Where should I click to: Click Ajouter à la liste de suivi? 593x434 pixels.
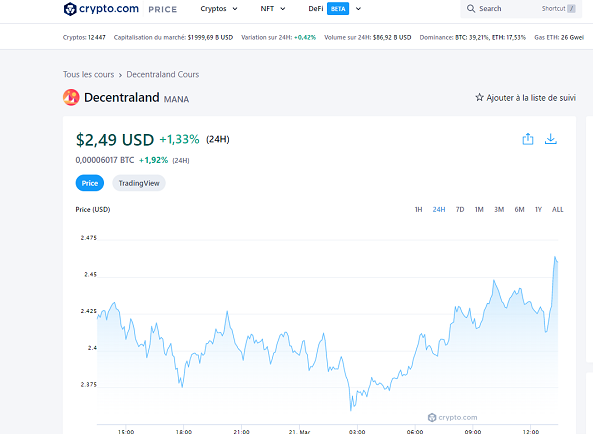pyautogui.click(x=531, y=98)
